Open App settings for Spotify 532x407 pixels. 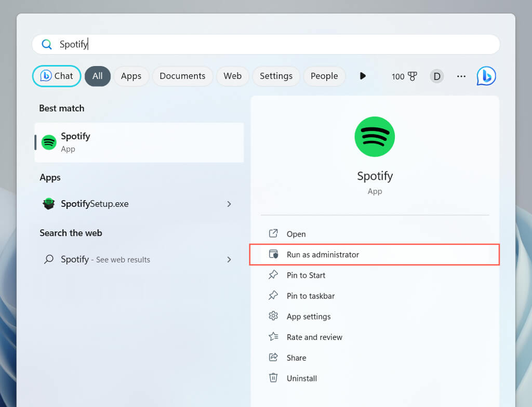pos(375,317)
